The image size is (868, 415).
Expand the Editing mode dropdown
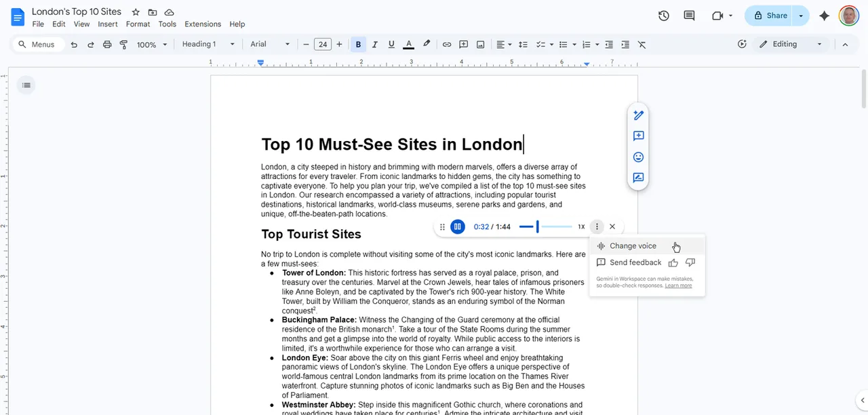(x=791, y=45)
